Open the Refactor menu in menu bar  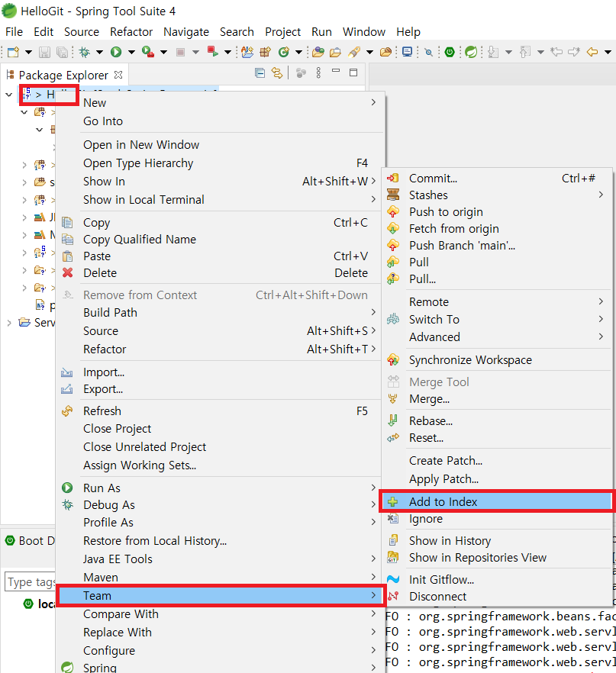(x=131, y=32)
